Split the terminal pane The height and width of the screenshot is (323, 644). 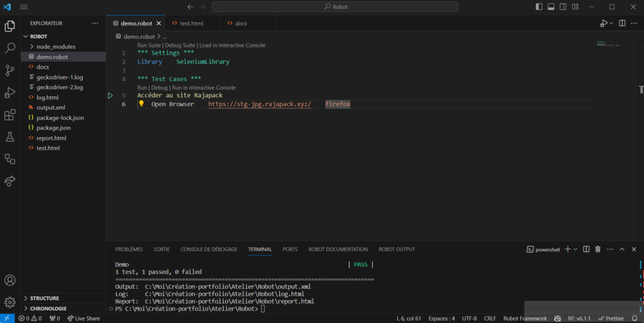pyautogui.click(x=586, y=249)
